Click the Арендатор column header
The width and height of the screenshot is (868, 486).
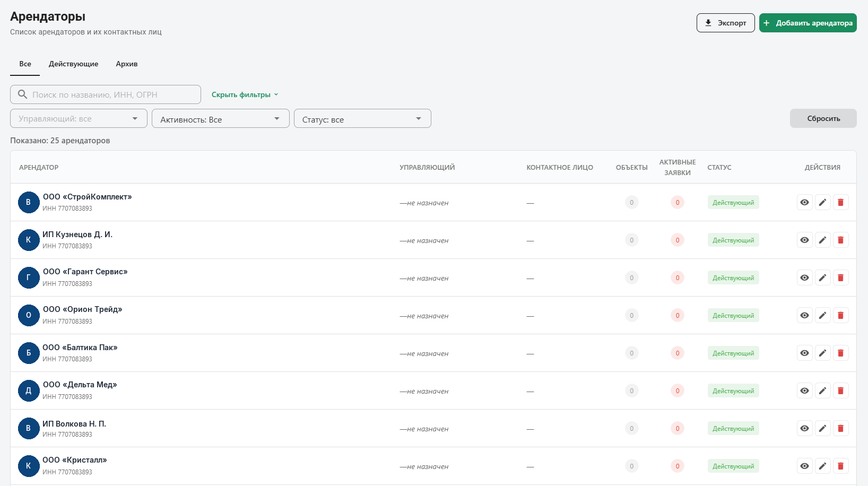[39, 167]
